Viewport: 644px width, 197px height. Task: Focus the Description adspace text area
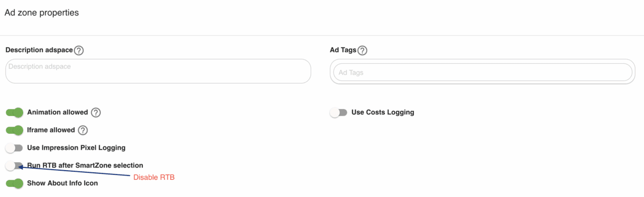tap(158, 71)
